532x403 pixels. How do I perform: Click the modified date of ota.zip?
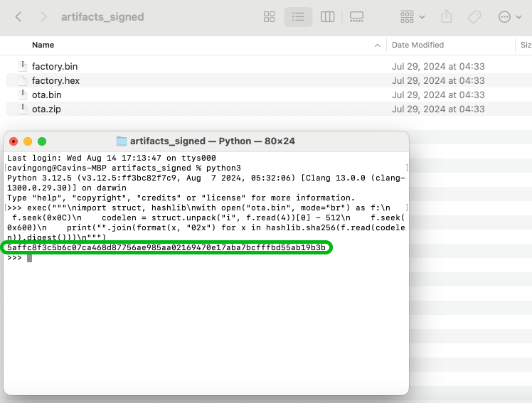[x=438, y=109]
